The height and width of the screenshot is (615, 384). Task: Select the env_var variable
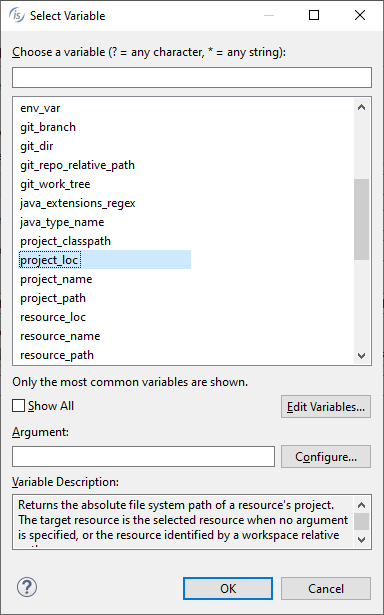pos(40,108)
